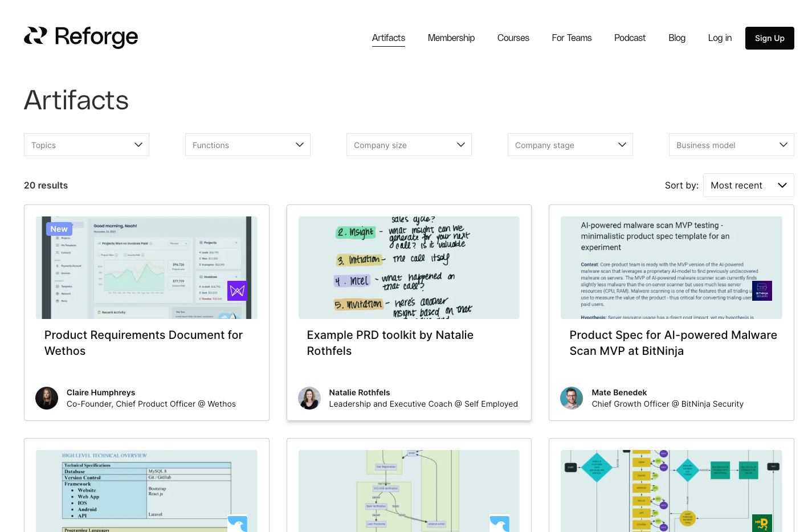808x532 pixels.
Task: Open the Topics filter dropdown
Action: [87, 145]
